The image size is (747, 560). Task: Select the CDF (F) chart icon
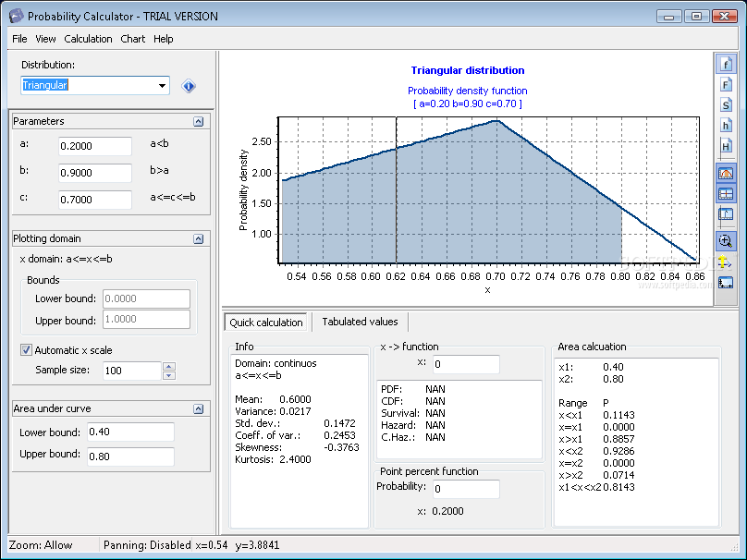tap(726, 85)
